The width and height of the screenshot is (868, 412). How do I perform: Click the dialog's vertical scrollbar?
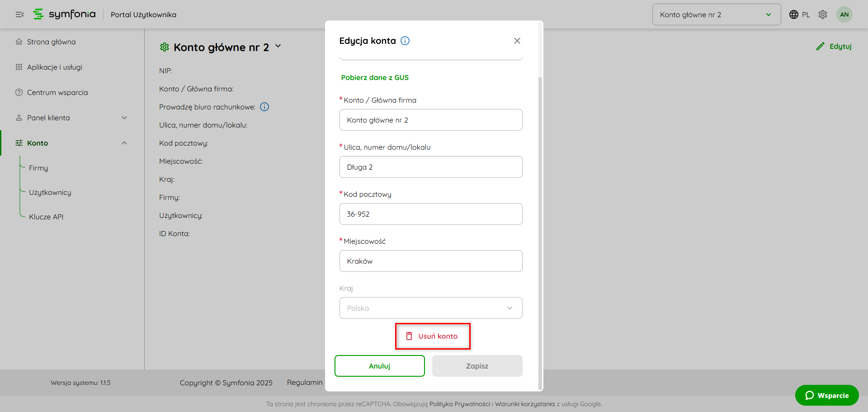tap(540, 226)
